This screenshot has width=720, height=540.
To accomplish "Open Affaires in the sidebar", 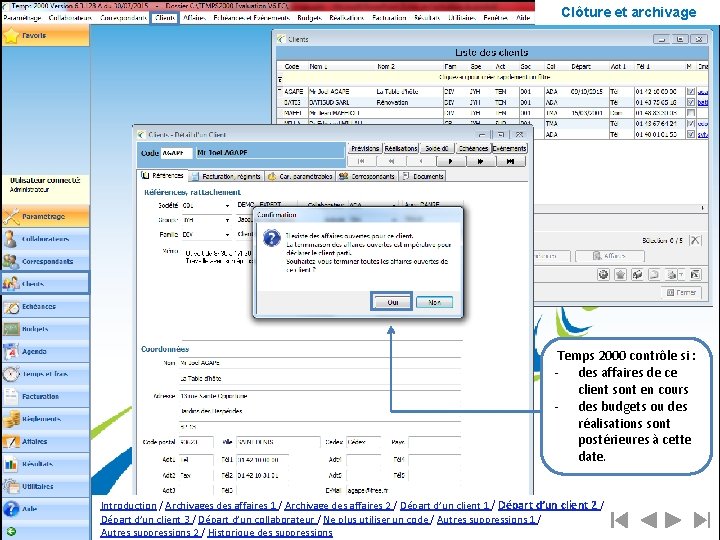I will click(45, 441).
